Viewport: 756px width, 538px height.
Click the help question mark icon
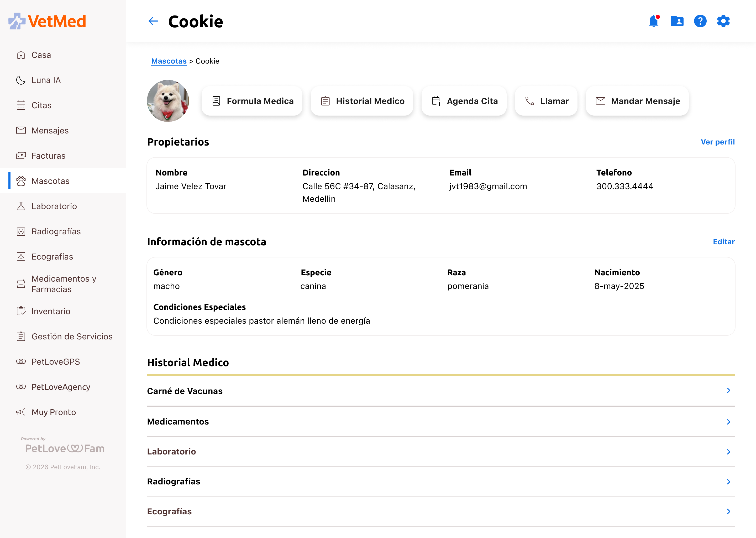coord(700,21)
